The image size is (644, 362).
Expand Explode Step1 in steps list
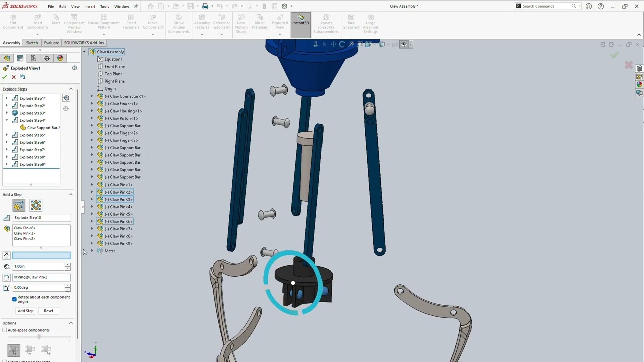(x=7, y=98)
